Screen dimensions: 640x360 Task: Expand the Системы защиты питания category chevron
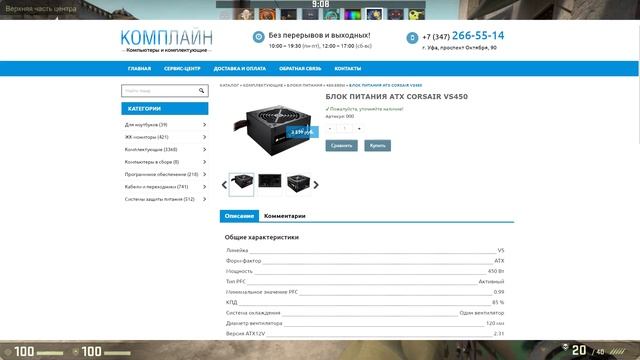pos(204,199)
